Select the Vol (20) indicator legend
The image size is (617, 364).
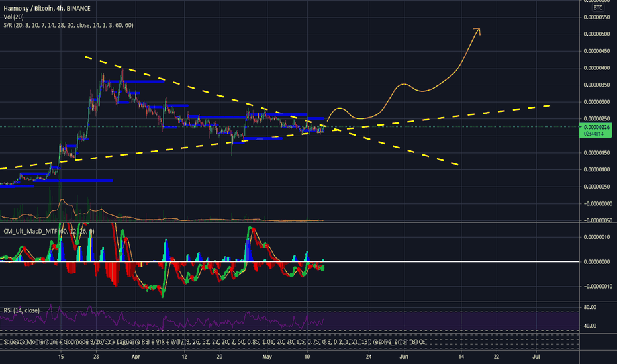pos(13,17)
